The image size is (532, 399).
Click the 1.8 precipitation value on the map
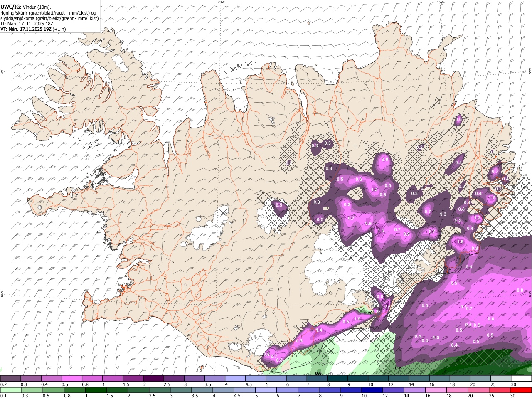click(460, 242)
